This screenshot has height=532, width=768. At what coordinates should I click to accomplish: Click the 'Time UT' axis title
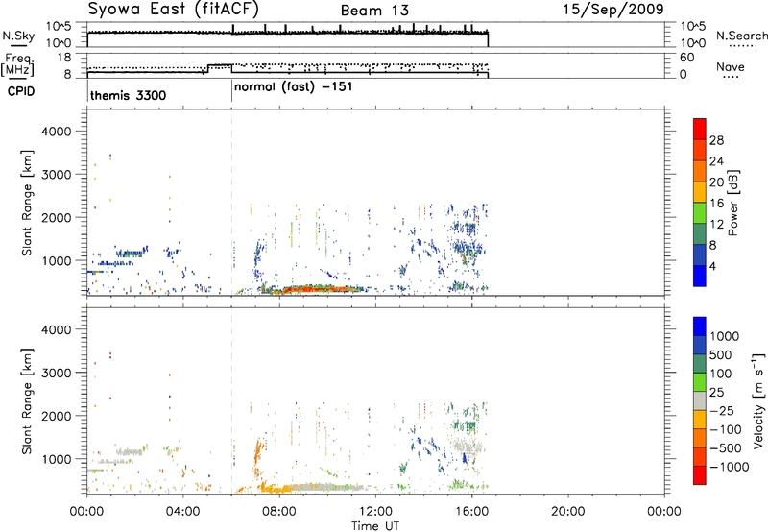375,526
